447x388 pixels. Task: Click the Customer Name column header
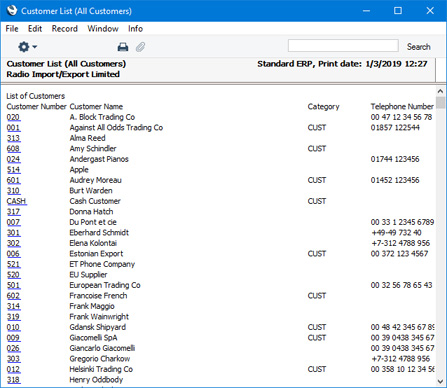pyautogui.click(x=96, y=107)
